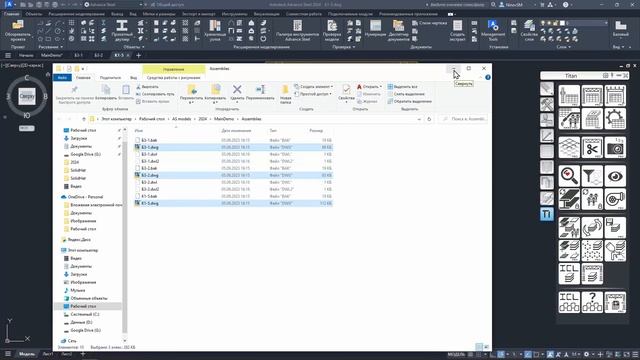Image resolution: width=640 pixels, height=360 pixels.
Task: Click the refresh button beside the address bar
Action: tap(429, 119)
